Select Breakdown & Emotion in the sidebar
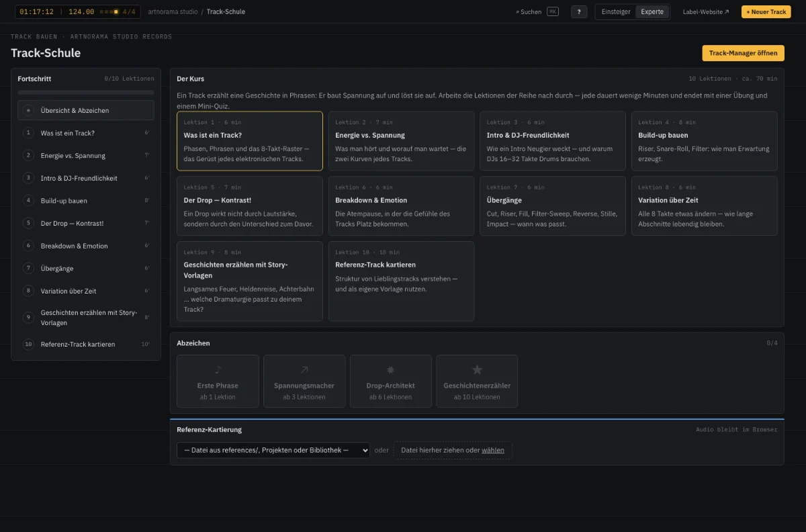This screenshot has width=806, height=532. (x=86, y=246)
